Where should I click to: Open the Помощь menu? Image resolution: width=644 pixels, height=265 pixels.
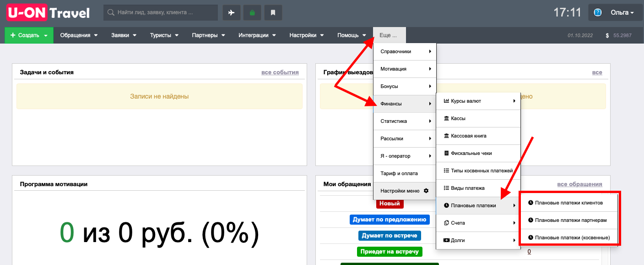[352, 35]
